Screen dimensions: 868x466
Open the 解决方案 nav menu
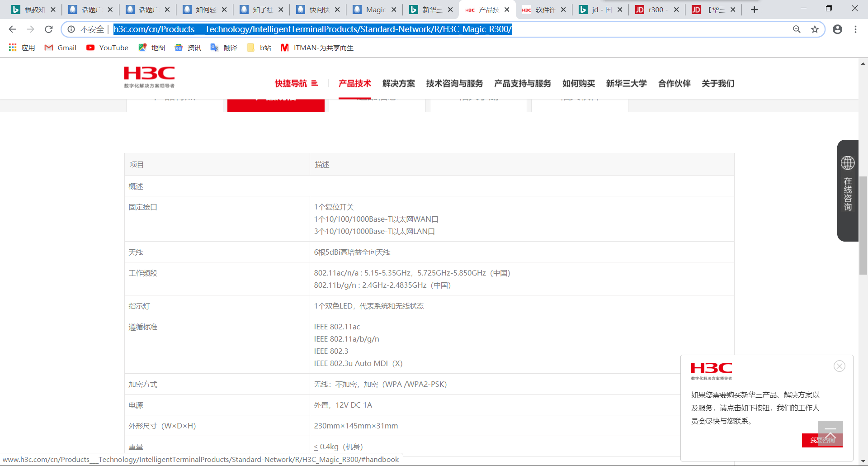click(398, 83)
